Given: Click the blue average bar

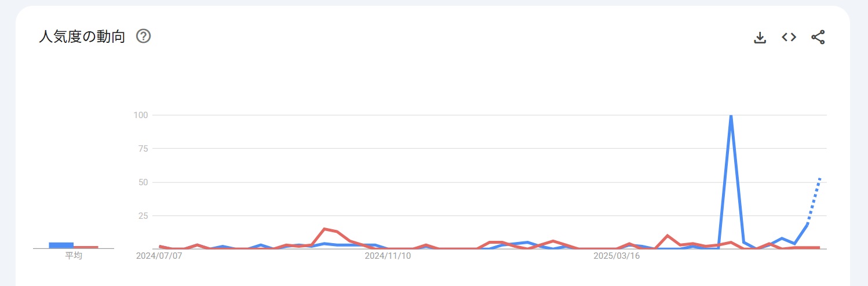Looking at the screenshot, I should tap(61, 245).
